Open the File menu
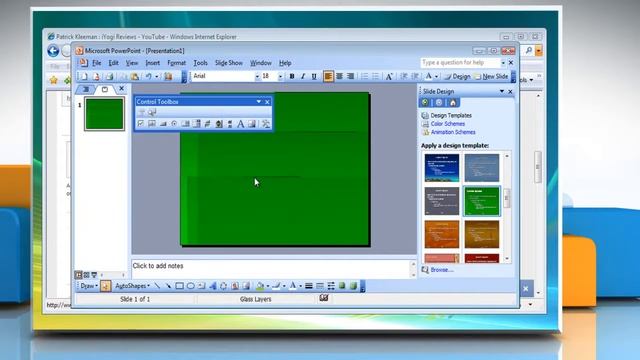 [x=97, y=63]
